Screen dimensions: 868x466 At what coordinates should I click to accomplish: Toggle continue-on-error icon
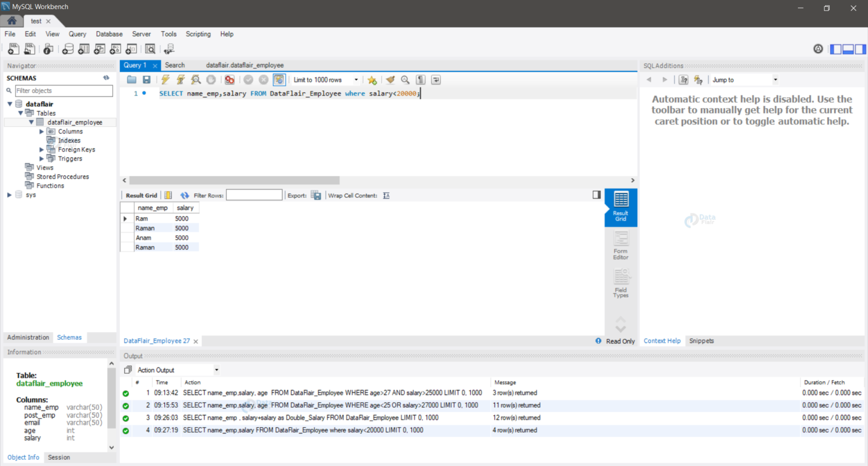[x=229, y=80]
